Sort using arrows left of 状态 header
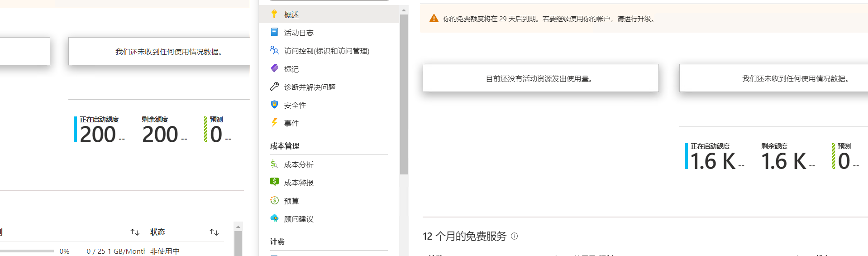 tap(135, 232)
